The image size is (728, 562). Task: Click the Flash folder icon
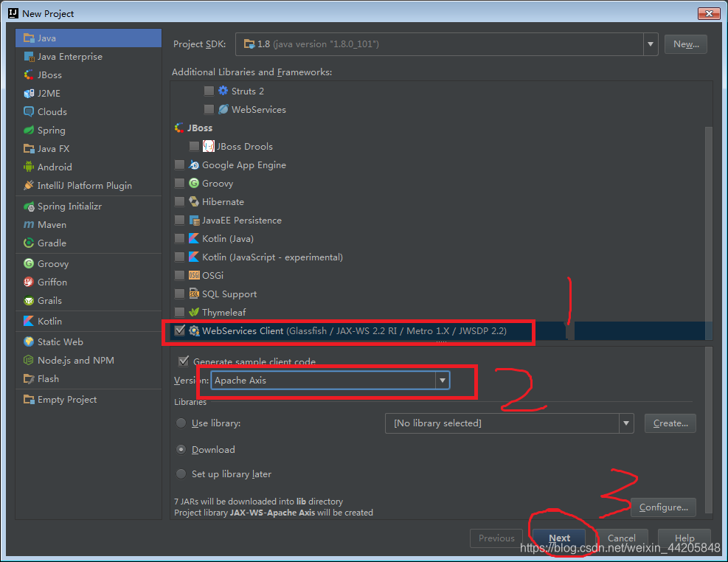29,378
